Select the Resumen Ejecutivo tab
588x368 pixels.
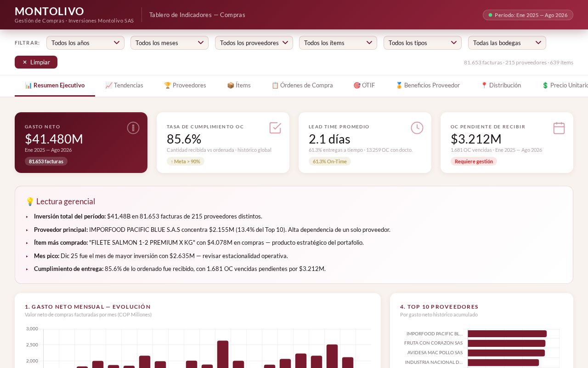click(x=55, y=86)
